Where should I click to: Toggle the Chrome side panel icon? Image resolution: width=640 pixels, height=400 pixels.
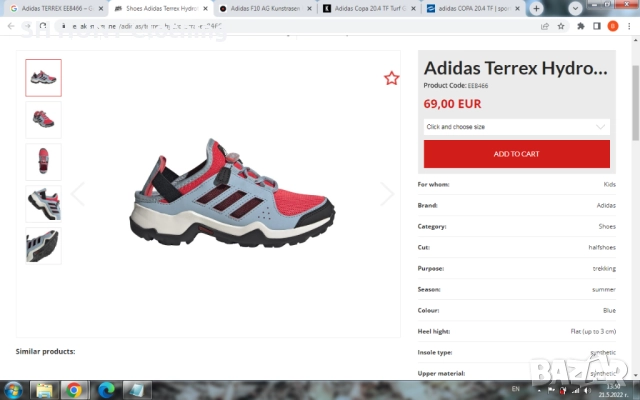[x=596, y=26]
